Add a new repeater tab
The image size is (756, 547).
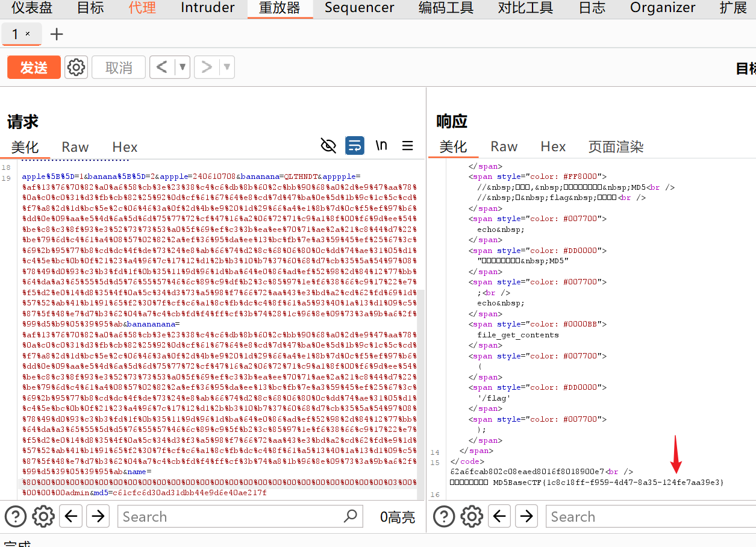coord(57,34)
